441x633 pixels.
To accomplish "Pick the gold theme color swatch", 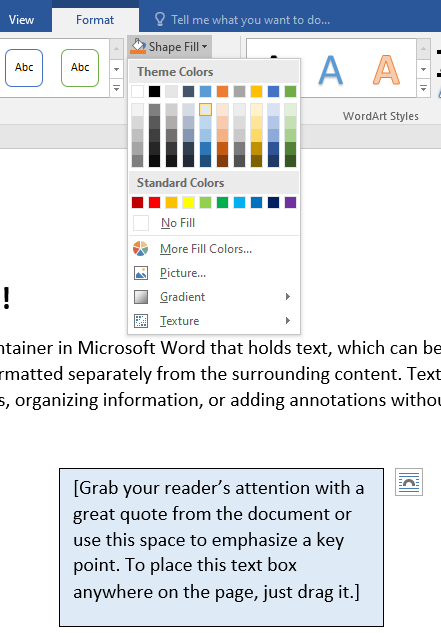I will (256, 92).
